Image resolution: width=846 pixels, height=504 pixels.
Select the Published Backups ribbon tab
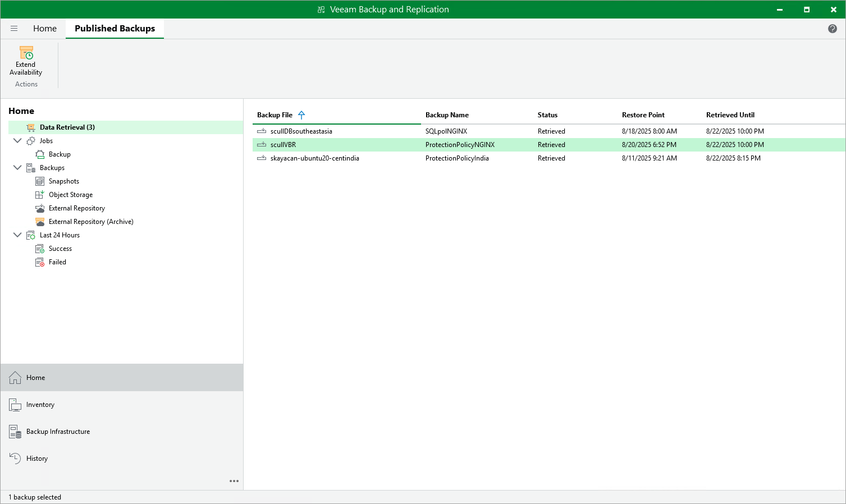coord(115,29)
